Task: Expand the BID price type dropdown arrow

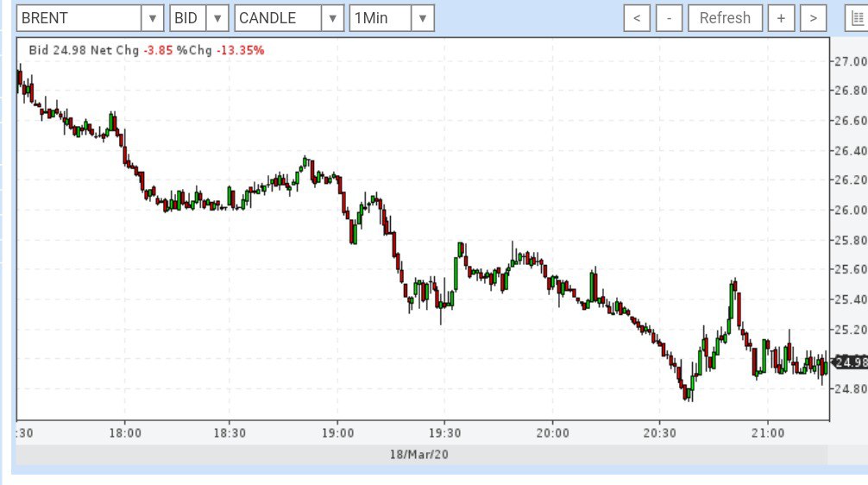Action: (217, 18)
